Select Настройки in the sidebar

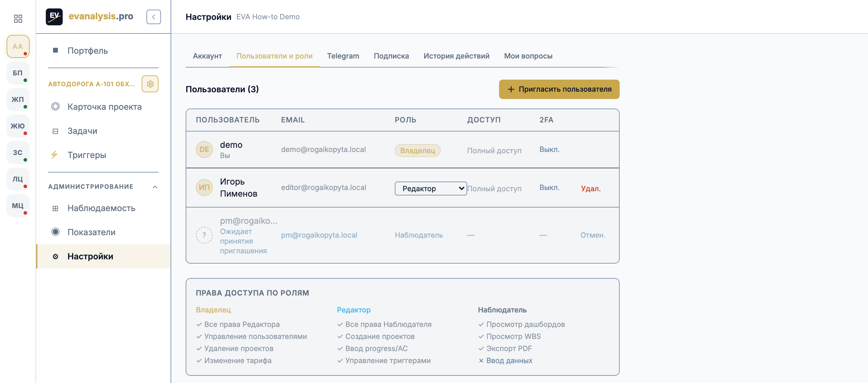coord(103,257)
